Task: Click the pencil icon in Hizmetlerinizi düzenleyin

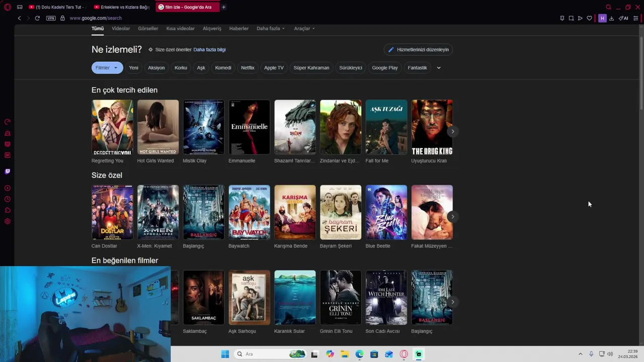Action: (x=391, y=50)
